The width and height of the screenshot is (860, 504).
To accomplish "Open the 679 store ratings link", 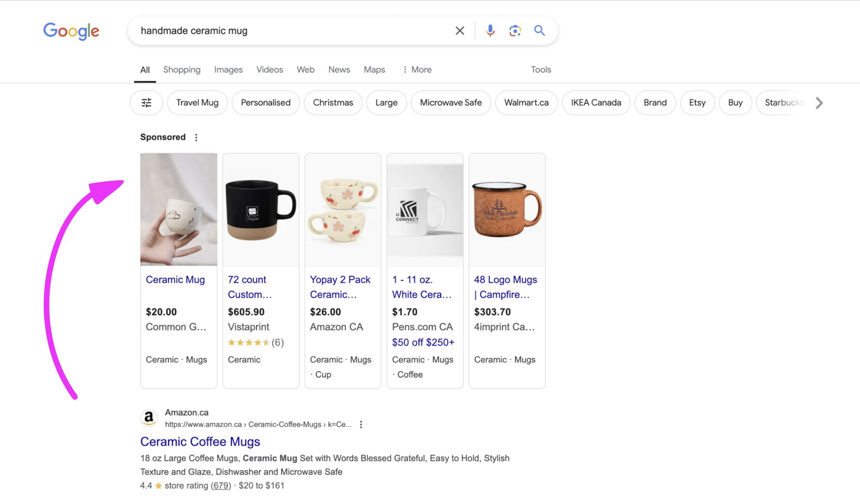I will [x=221, y=486].
